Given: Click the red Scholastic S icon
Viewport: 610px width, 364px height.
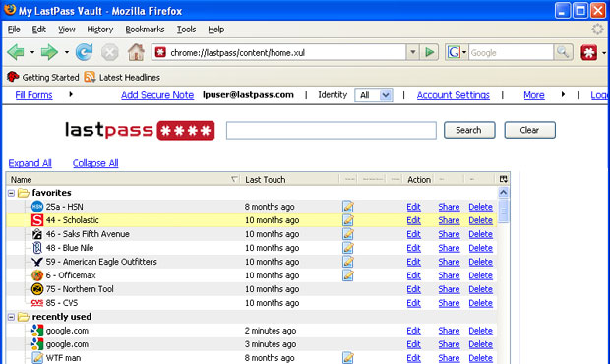Looking at the screenshot, I should 37,220.
